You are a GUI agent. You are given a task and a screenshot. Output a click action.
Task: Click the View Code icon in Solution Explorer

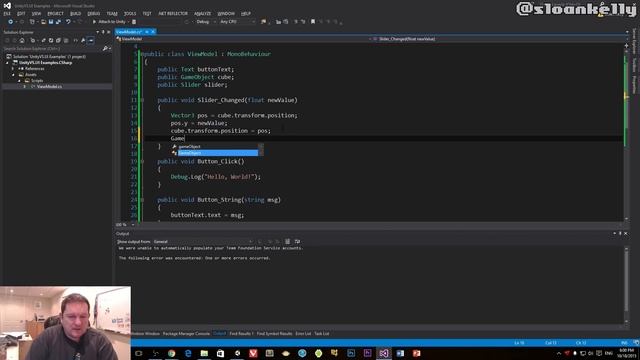coord(76,40)
